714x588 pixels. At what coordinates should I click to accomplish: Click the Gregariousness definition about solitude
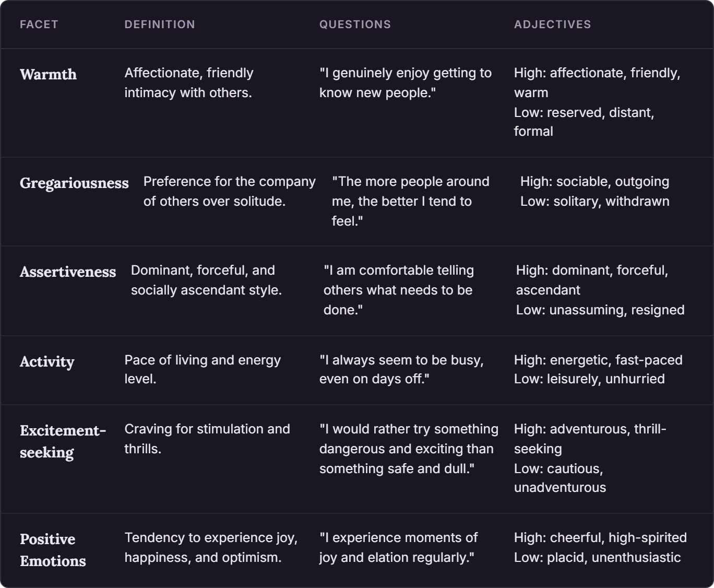(230, 191)
